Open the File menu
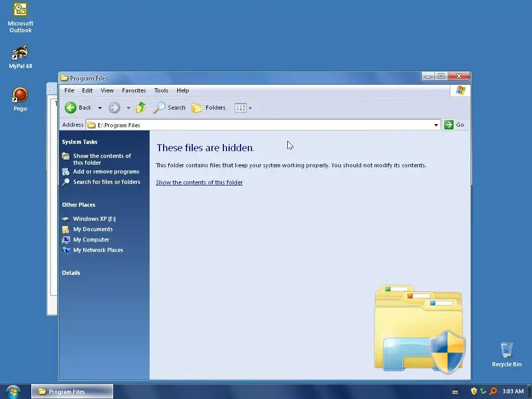Image resolution: width=532 pixels, height=399 pixels. pos(69,90)
